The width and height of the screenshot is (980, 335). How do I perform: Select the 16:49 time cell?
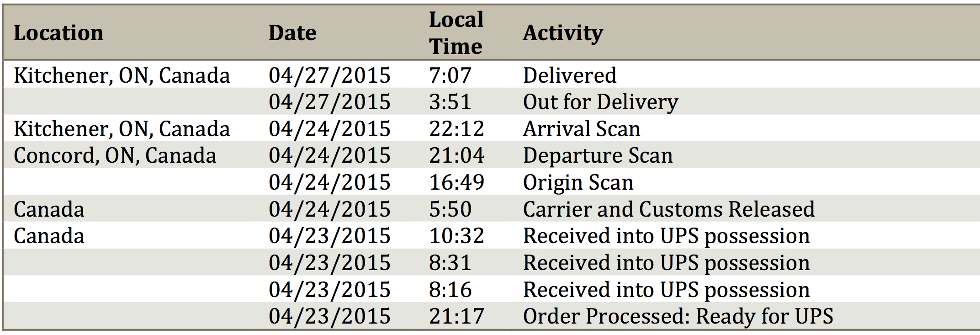coord(456,182)
